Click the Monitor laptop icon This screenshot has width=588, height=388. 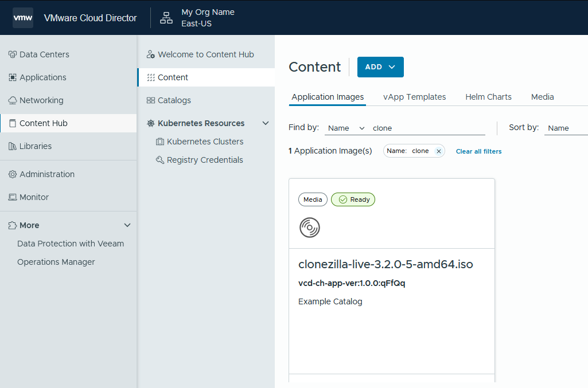(x=13, y=197)
